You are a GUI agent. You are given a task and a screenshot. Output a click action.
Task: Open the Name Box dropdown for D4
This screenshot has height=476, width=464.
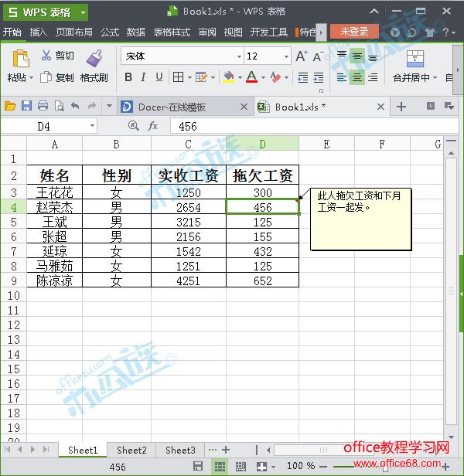click(x=92, y=126)
